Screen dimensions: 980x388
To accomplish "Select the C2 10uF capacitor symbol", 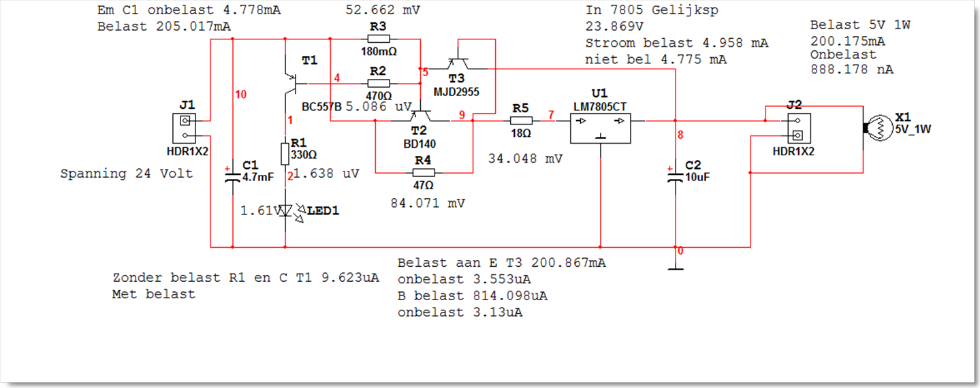I will [675, 177].
